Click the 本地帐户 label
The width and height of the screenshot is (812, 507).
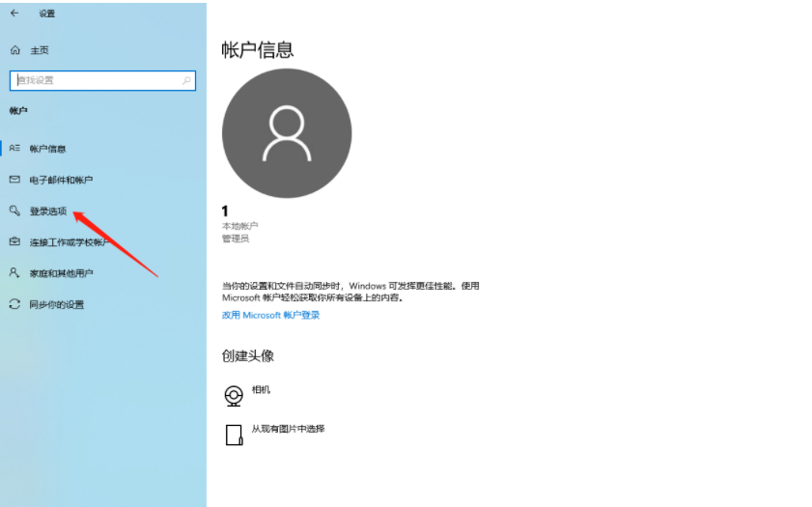[x=239, y=226]
